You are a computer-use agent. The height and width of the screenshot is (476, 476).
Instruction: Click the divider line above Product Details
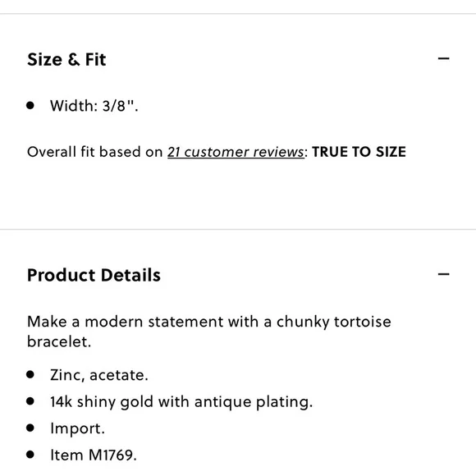point(238,230)
